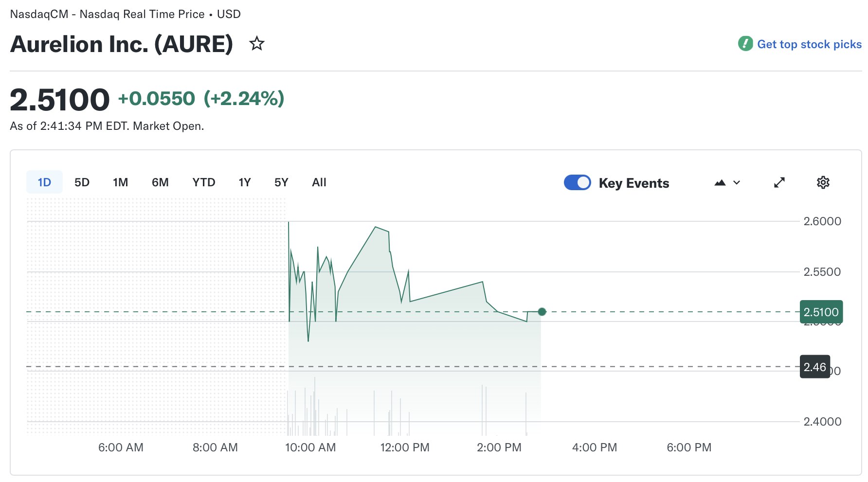Add AURE to watchlist via star icon
Image resolution: width=868 pixels, height=482 pixels.
[x=257, y=44]
